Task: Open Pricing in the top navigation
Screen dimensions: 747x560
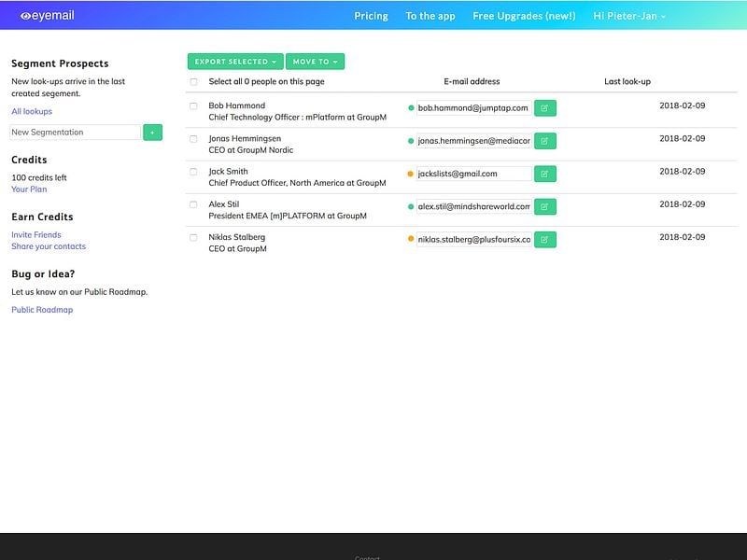Action: [x=371, y=16]
